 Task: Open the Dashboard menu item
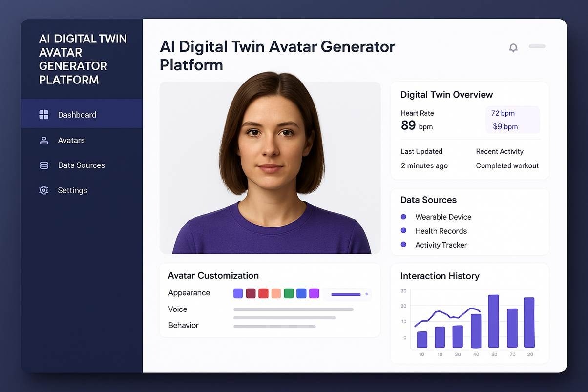[x=77, y=115]
